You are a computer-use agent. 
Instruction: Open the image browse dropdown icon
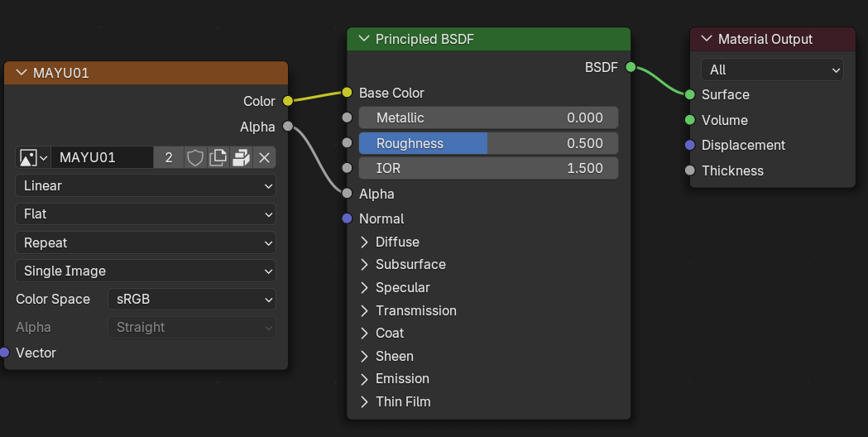pos(33,157)
